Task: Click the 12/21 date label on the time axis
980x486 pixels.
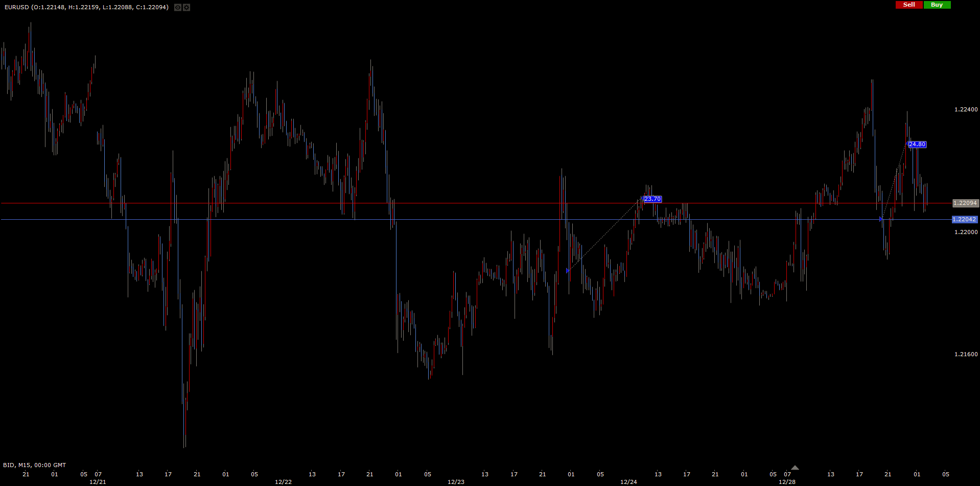Action: 98,482
